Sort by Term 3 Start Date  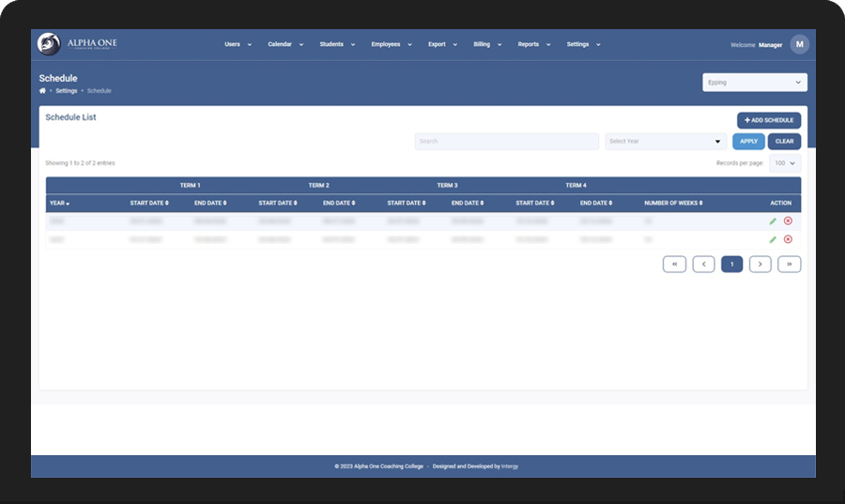tap(407, 203)
